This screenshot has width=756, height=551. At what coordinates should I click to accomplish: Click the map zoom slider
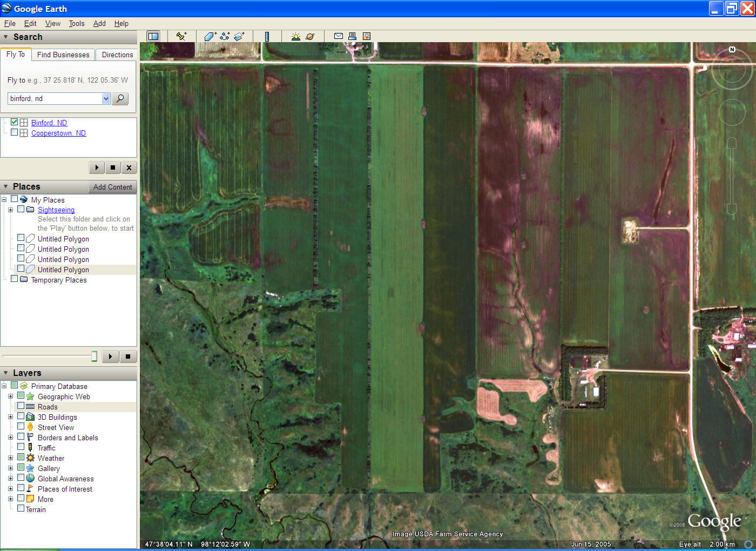coord(732,176)
